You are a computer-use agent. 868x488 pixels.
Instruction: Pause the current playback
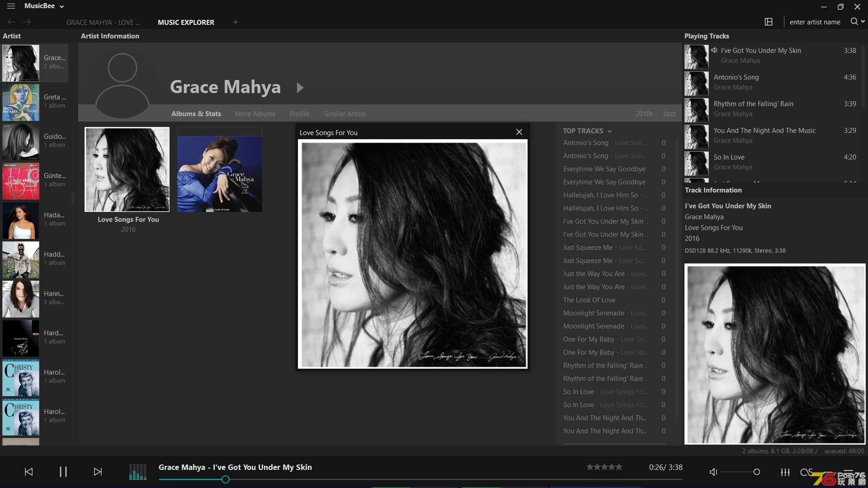(63, 472)
